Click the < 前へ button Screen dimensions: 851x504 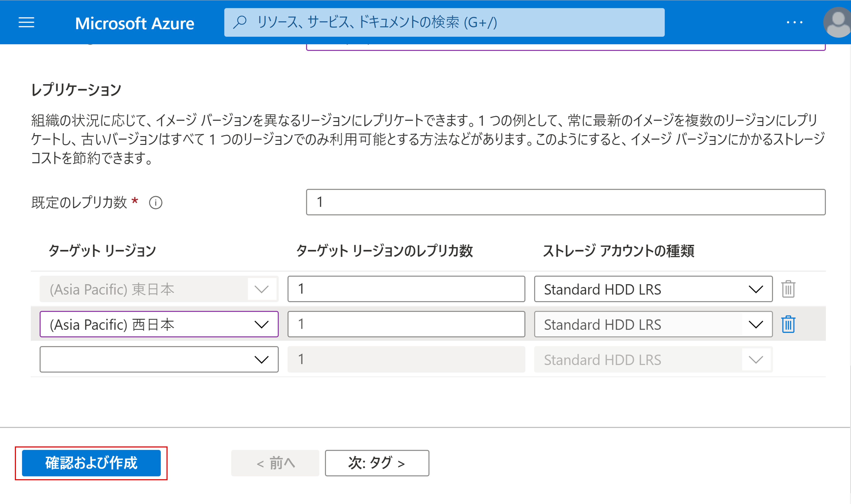(x=275, y=463)
